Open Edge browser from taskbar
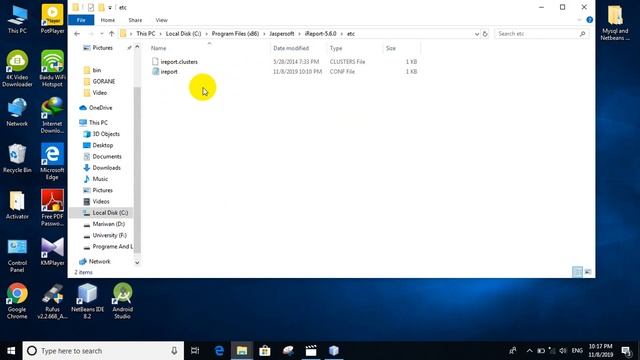 coord(219,351)
